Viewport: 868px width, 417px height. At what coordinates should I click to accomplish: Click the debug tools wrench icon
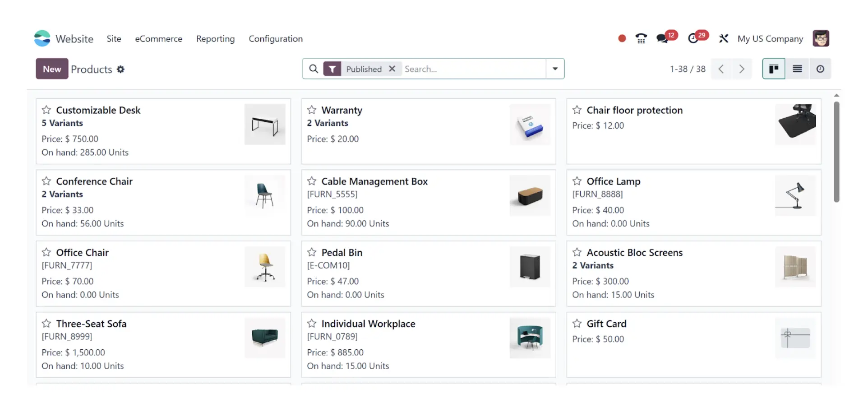(724, 39)
